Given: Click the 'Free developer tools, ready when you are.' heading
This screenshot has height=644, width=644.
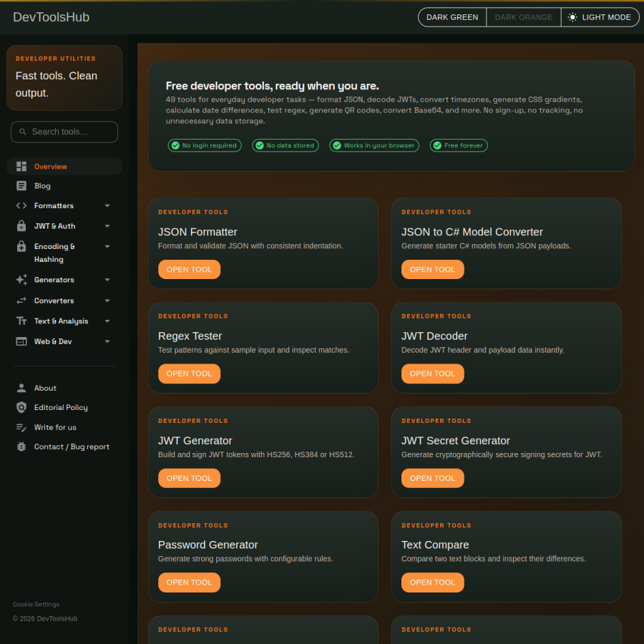Looking at the screenshot, I should (x=273, y=86).
